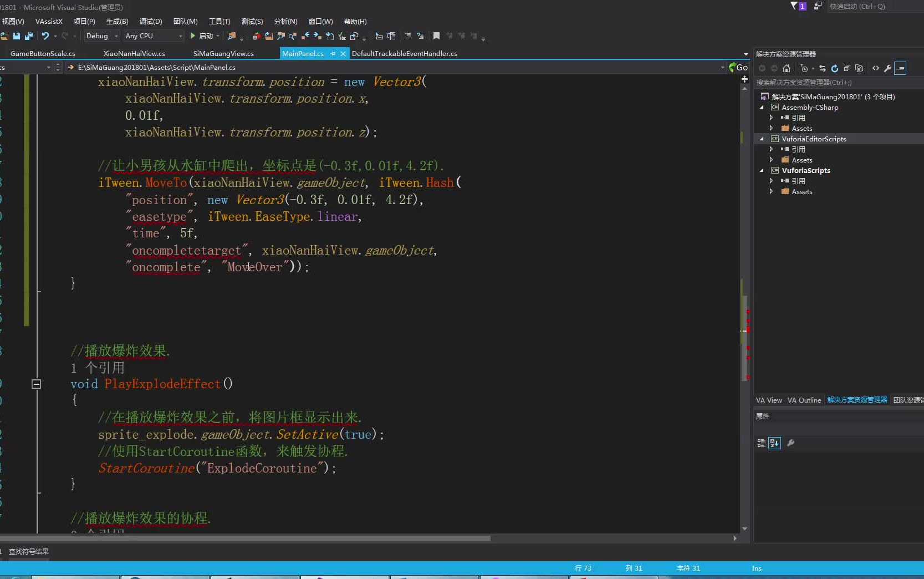924x579 pixels.
Task: Click the green Start debugging arrow
Action: point(193,36)
